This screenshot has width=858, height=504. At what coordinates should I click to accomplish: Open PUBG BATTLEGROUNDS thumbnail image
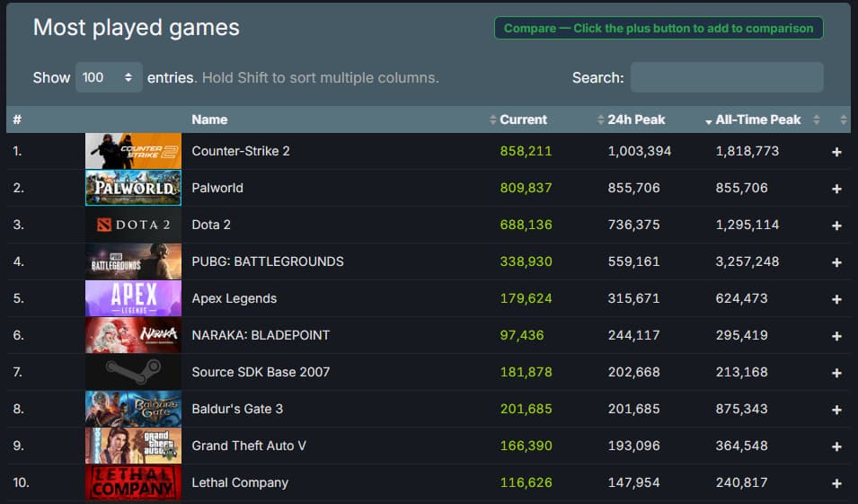(x=133, y=261)
